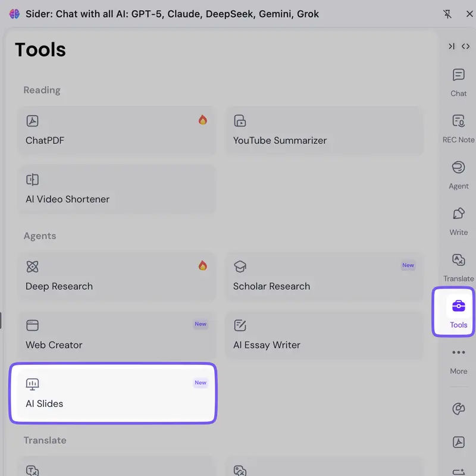
Task: Open the PDF icon in right sidebar
Action: [x=458, y=442]
